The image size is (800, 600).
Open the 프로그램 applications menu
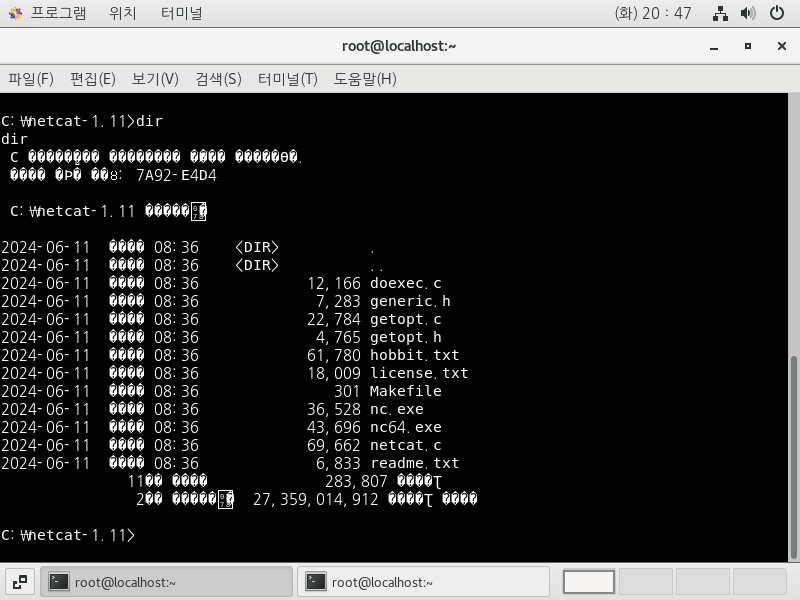coord(58,13)
